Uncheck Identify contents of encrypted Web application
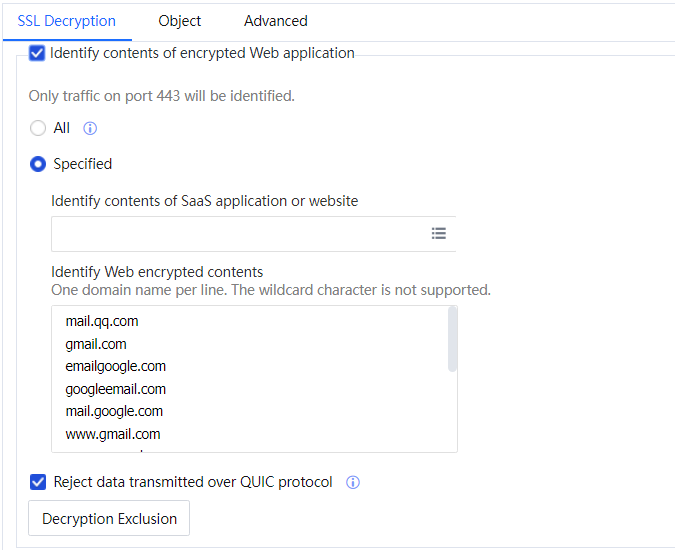 pos(37,53)
